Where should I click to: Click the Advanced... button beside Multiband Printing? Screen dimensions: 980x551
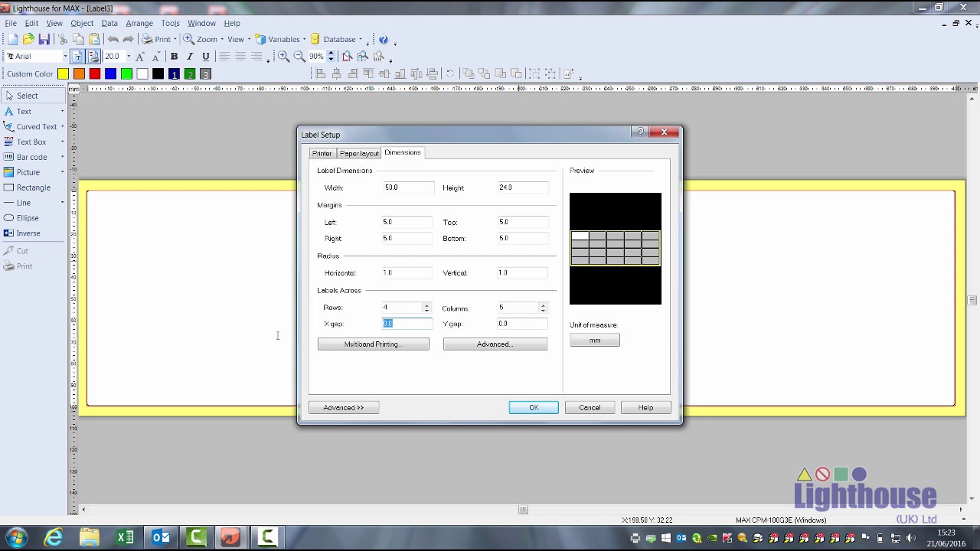coord(495,344)
